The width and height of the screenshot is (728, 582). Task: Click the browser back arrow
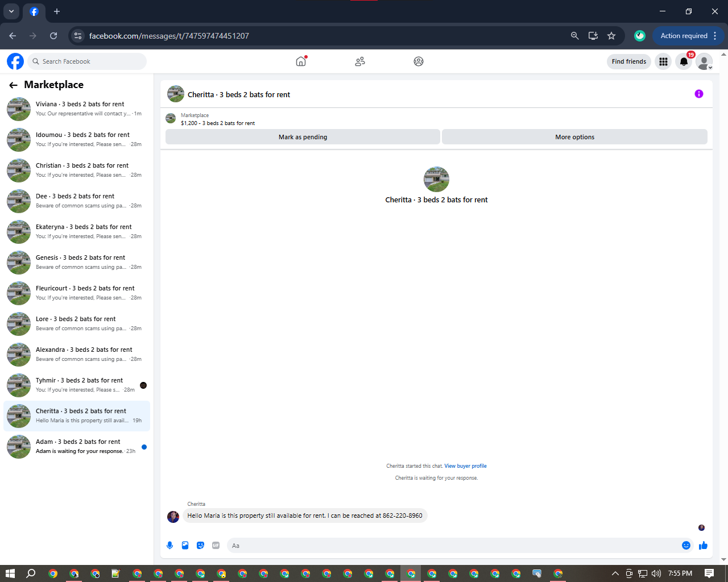pyautogui.click(x=13, y=36)
